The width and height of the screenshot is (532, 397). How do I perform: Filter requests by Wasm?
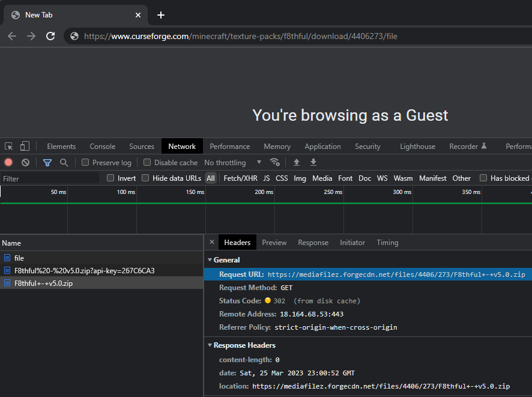(x=403, y=178)
